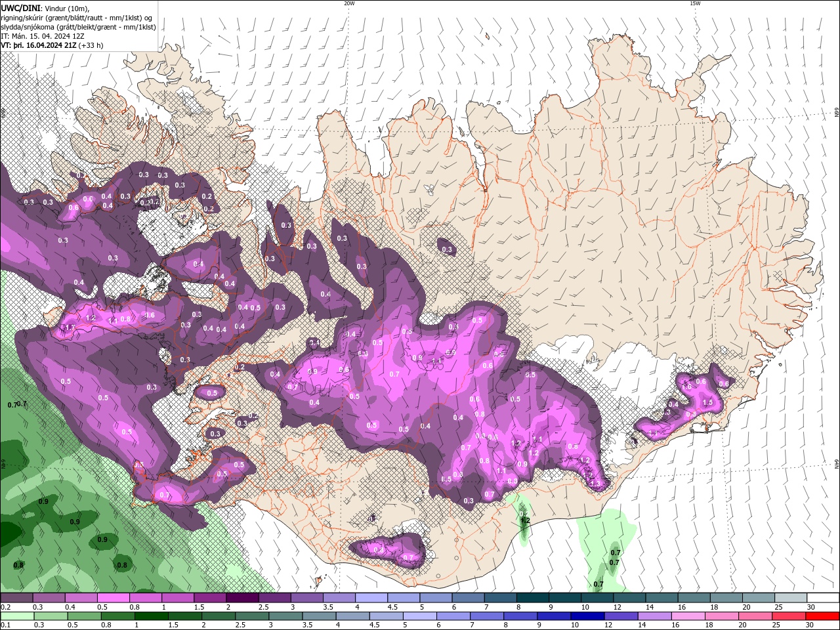Click the 'rigning/skúrir (grænt/blátt/rautt - mm/1klst) og' line
Viewport: 840px width, 630px height.
click(x=77, y=18)
